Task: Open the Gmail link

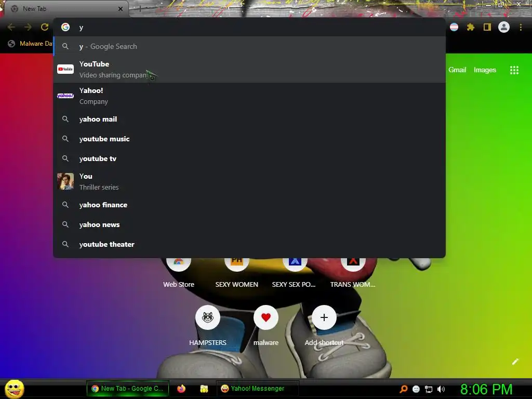Action: 457,70
